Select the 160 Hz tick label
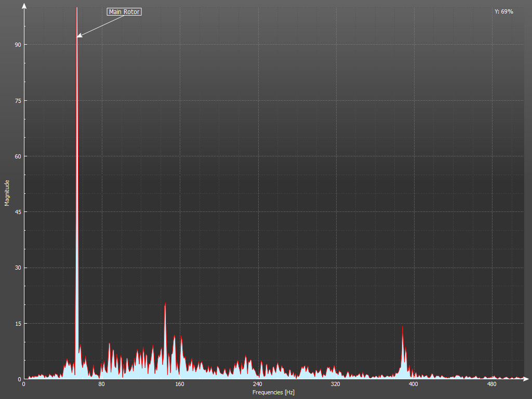 [x=179, y=384]
